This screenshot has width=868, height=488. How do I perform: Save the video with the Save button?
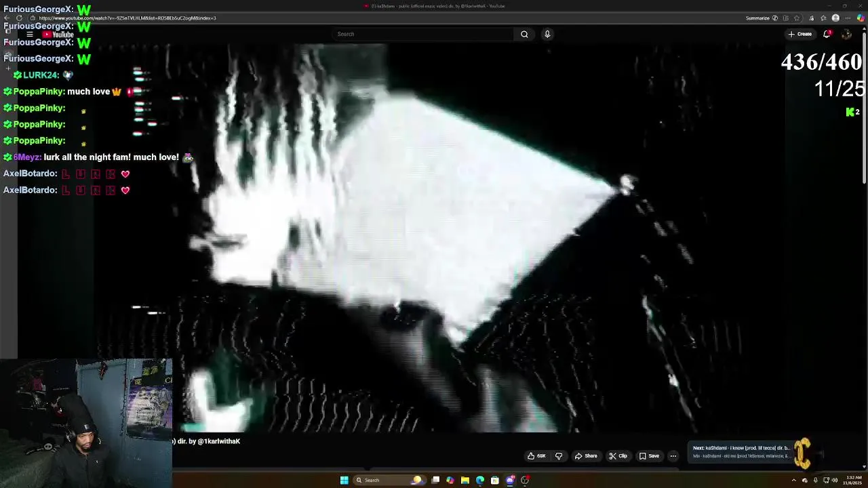pyautogui.click(x=649, y=456)
